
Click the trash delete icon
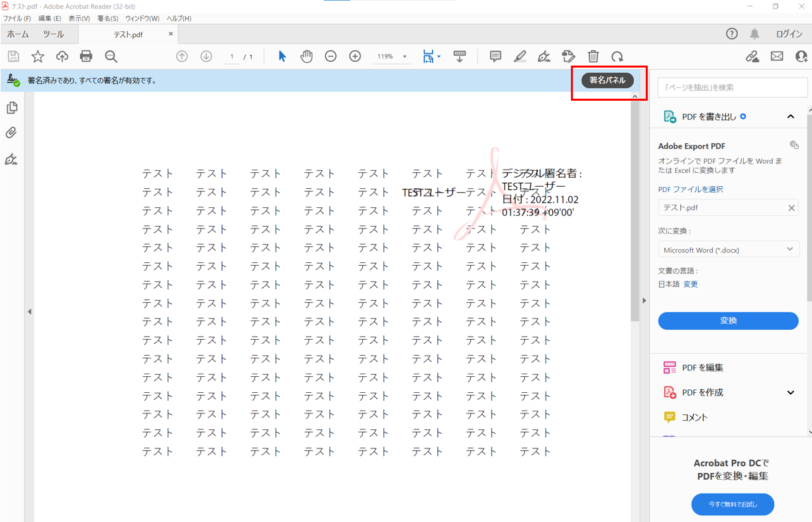(x=593, y=56)
